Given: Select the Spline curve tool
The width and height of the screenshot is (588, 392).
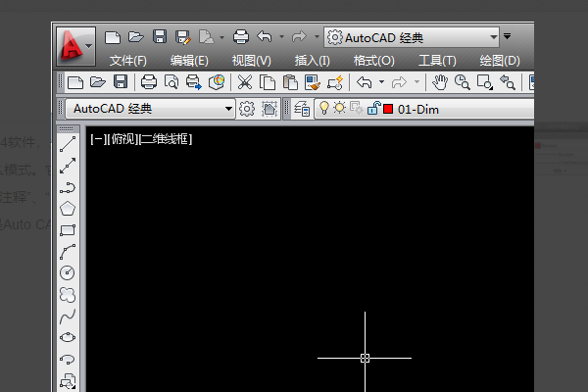Looking at the screenshot, I should click(x=69, y=316).
